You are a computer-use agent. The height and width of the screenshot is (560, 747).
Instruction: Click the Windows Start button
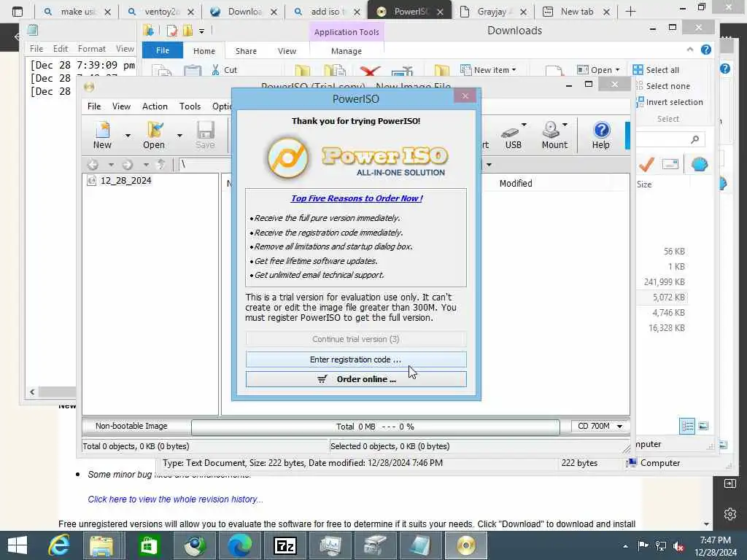(x=18, y=545)
